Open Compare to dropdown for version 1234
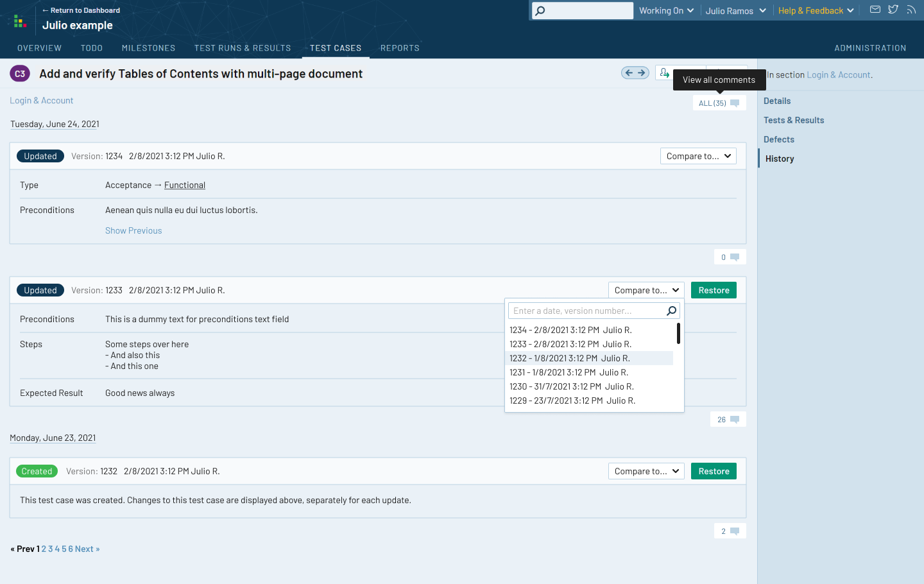Screen dimensions: 924x584 [x=698, y=156]
